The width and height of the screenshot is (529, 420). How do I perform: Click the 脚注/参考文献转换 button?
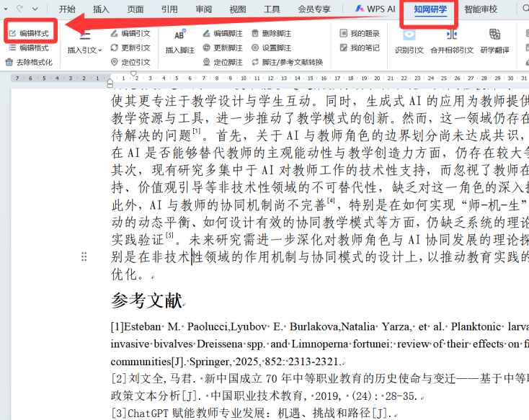point(287,62)
